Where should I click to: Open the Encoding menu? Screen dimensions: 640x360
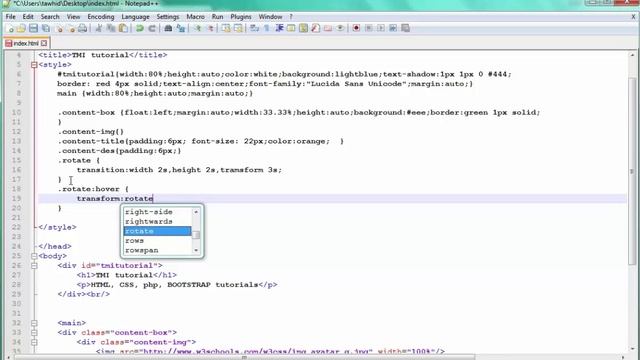click(100, 17)
